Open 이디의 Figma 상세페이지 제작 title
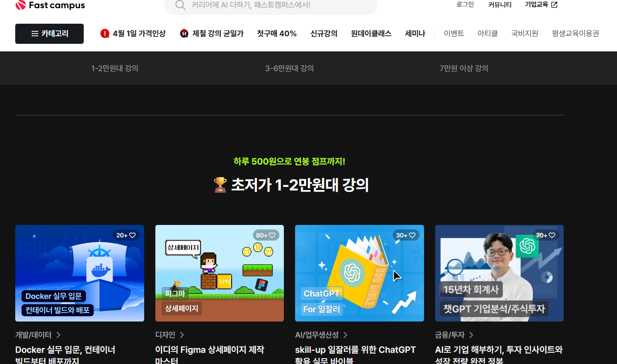Viewport: 617px width, 364px height. pos(210,355)
